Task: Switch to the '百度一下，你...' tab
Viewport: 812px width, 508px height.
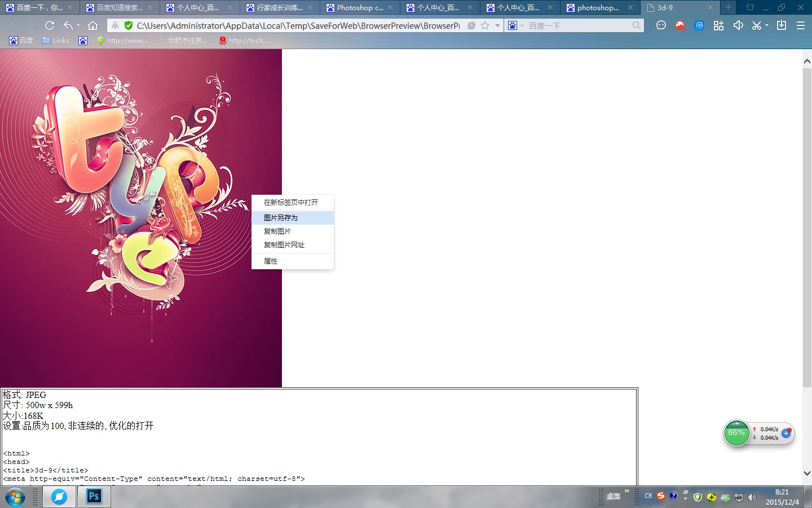Action: coord(39,8)
